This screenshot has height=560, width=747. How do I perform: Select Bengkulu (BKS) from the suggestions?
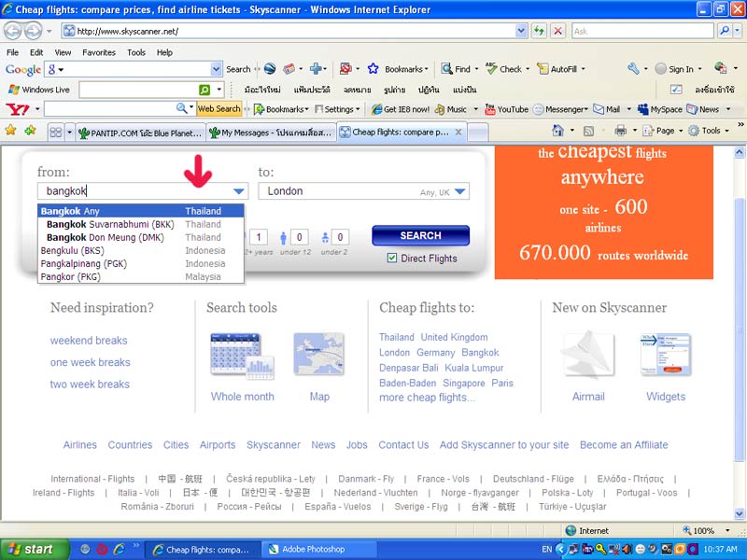[x=141, y=250]
